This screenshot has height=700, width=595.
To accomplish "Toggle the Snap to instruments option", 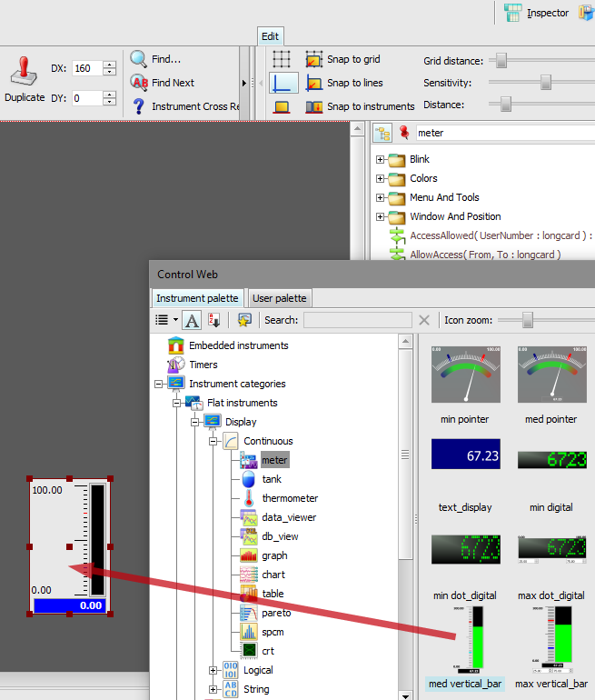I will (x=314, y=106).
